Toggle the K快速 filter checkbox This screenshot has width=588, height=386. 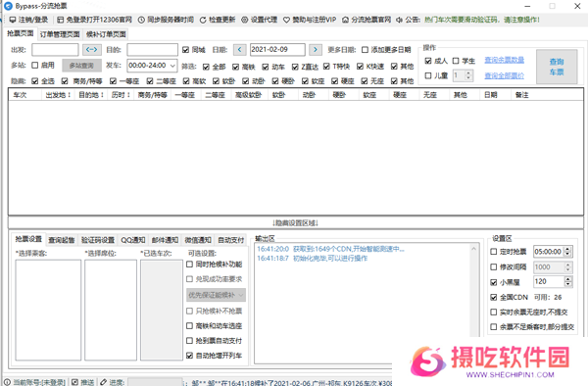click(x=360, y=67)
